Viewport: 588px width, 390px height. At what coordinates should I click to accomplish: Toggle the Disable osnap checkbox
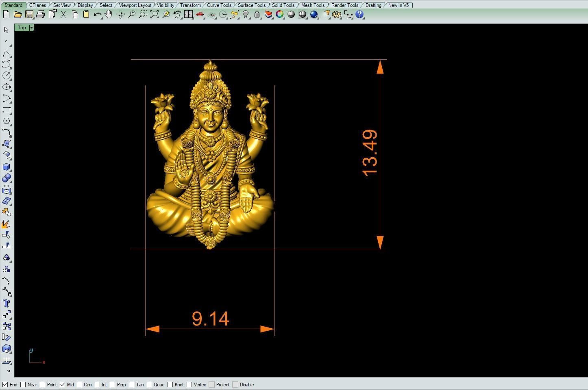point(235,384)
